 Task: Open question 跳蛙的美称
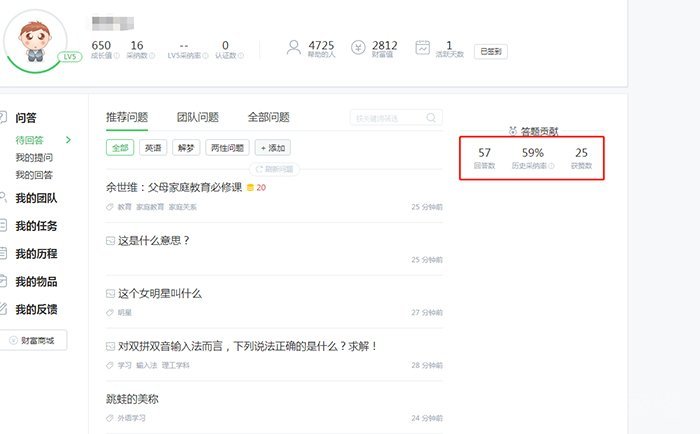coord(132,399)
